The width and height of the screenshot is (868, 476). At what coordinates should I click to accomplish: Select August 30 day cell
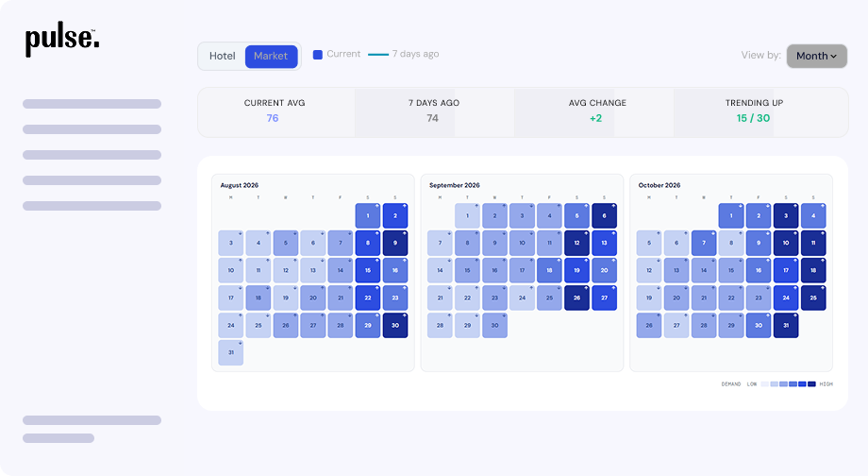click(395, 325)
